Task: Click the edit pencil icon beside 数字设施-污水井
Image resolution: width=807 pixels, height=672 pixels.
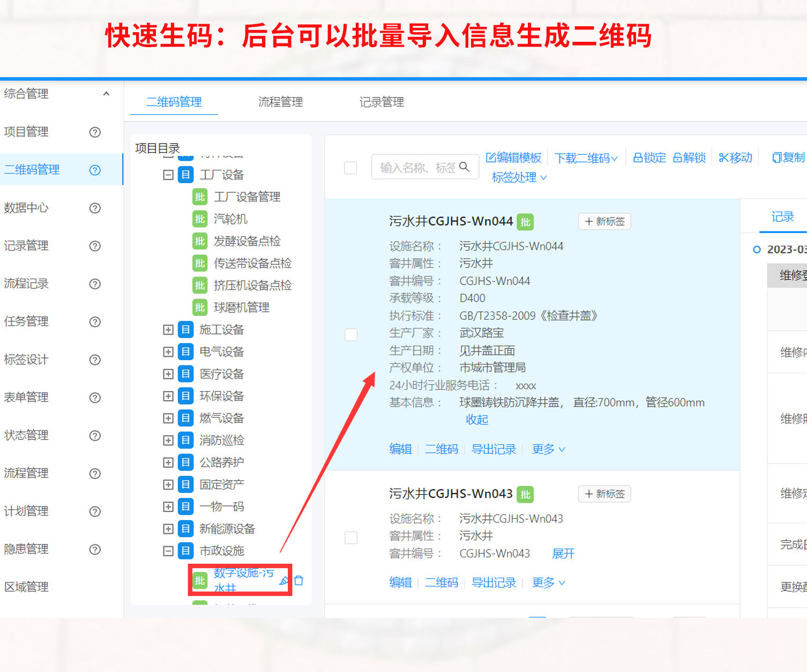Action: (284, 579)
